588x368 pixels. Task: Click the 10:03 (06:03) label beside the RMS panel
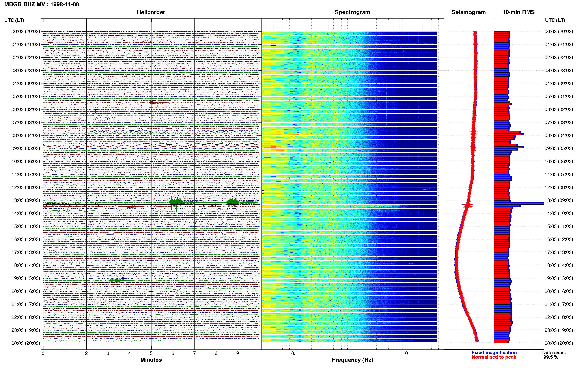pyautogui.click(x=559, y=161)
